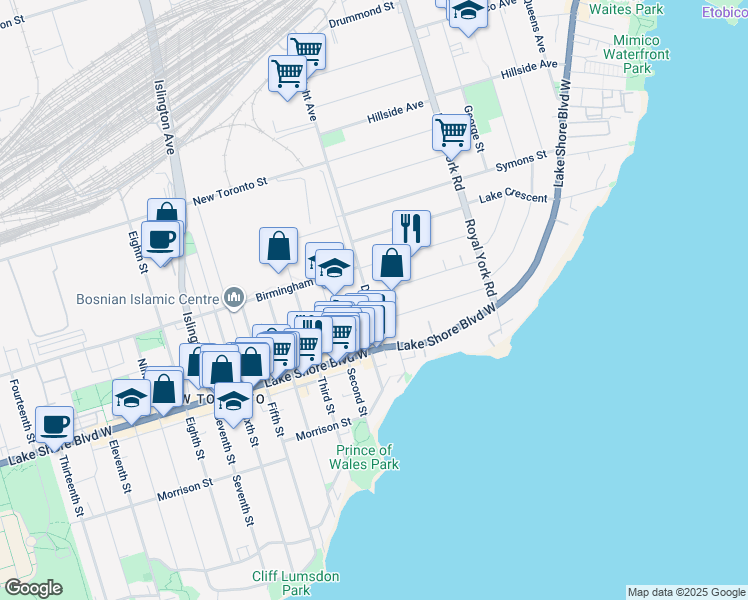Select the shopping cart marker on Royal York Rd
Screen dimensions: 748x600
pos(452,132)
